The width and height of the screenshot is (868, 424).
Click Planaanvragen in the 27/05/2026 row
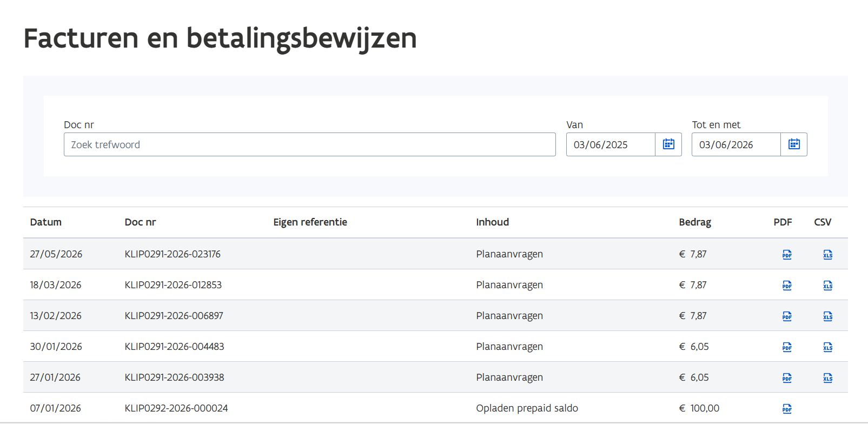coord(509,254)
